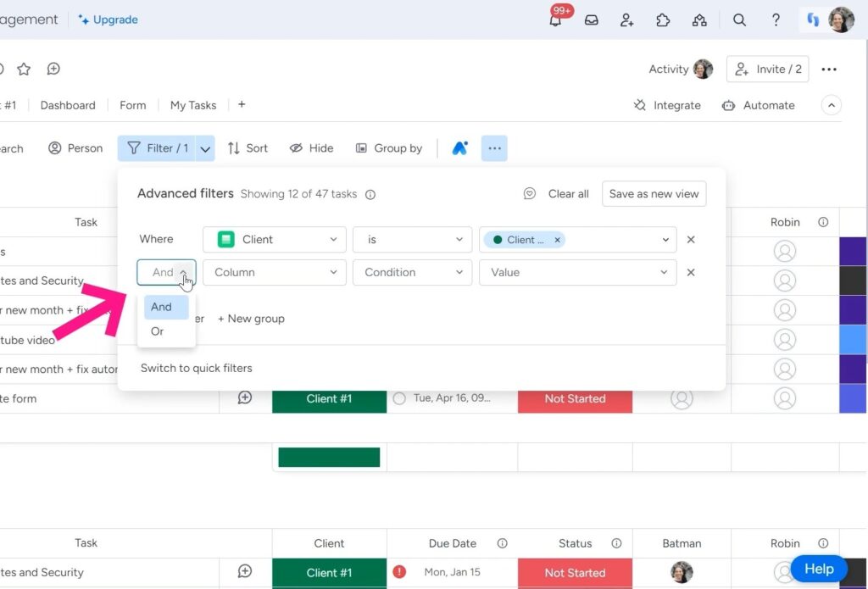Open the apps marketplace puzzle icon
This screenshot has width=868, height=589.
pos(663,19)
